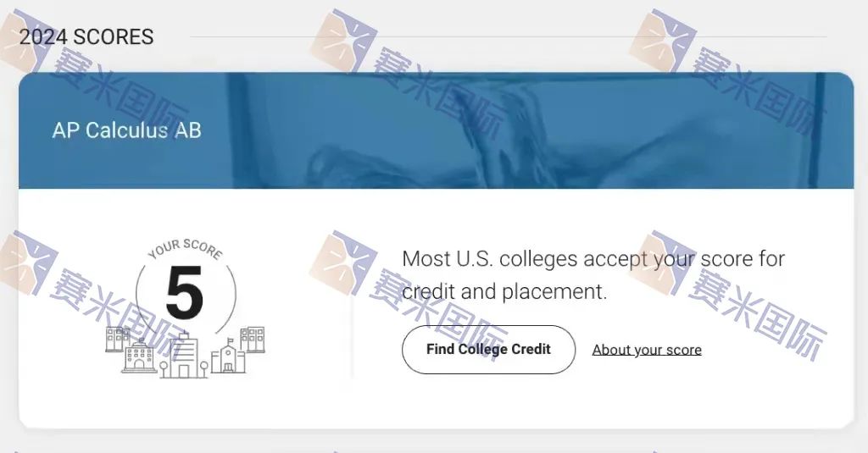This screenshot has height=453, width=868.
Task: Click the "credit and placement." text line
Action: [504, 291]
